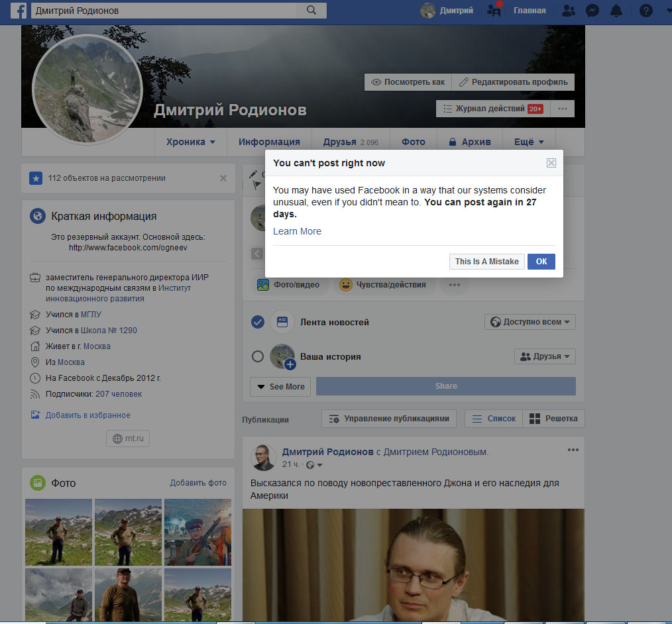Image resolution: width=672 pixels, height=624 pixels.
Task: Go to Главная in the top bar
Action: [x=530, y=11]
